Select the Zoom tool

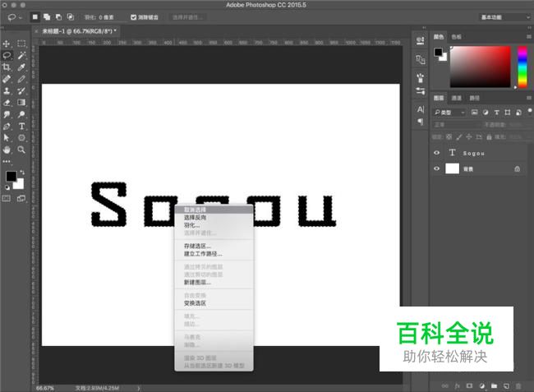click(21, 150)
